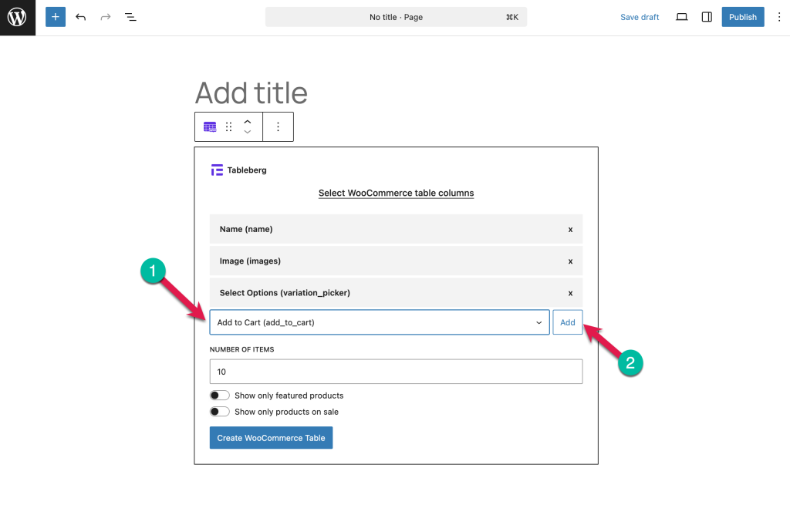
Task: Click Create WooCommerce Table
Action: click(271, 438)
